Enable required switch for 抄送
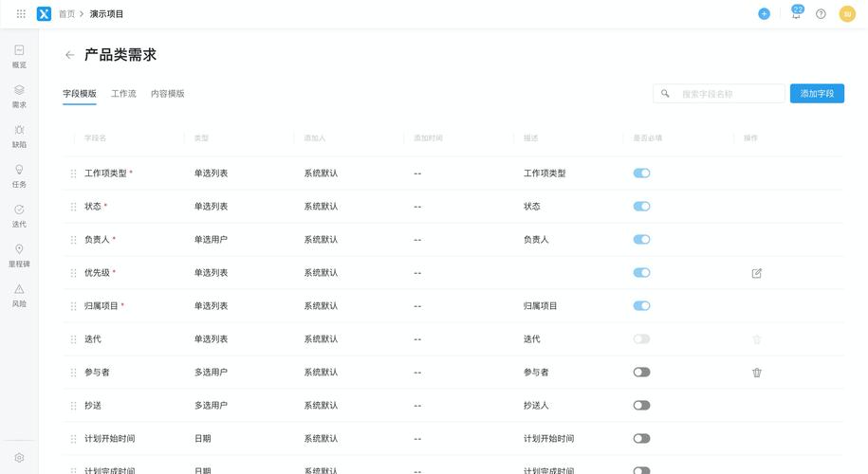 (x=641, y=406)
